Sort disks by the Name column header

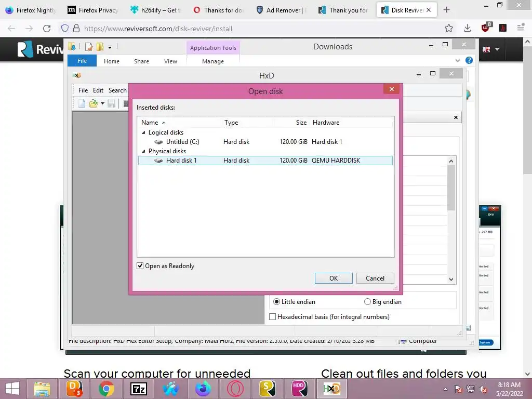pyautogui.click(x=150, y=123)
